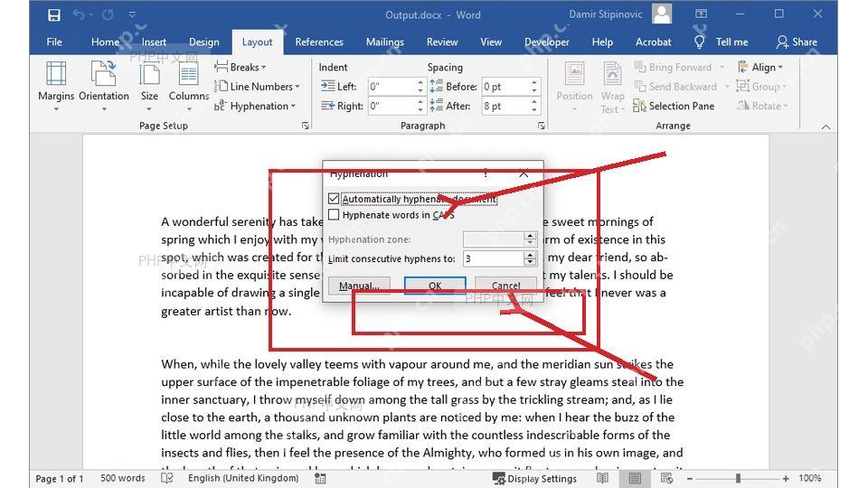Switch to the References tab

[319, 42]
